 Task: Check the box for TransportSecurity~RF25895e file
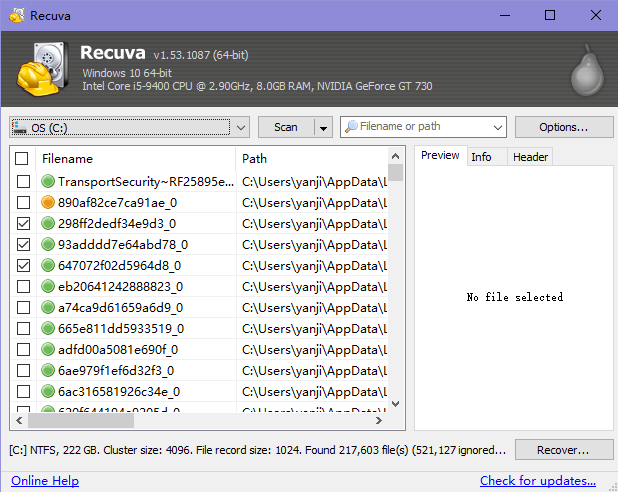23,181
